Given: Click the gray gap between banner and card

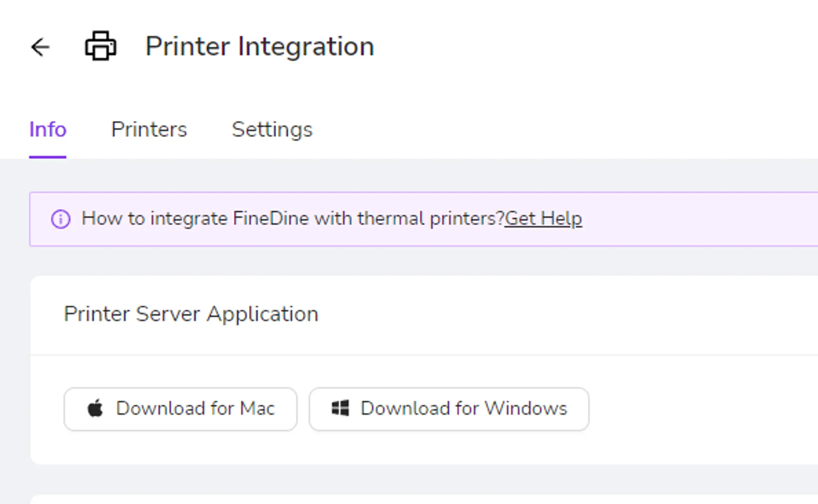Looking at the screenshot, I should pyautogui.click(x=424, y=261).
